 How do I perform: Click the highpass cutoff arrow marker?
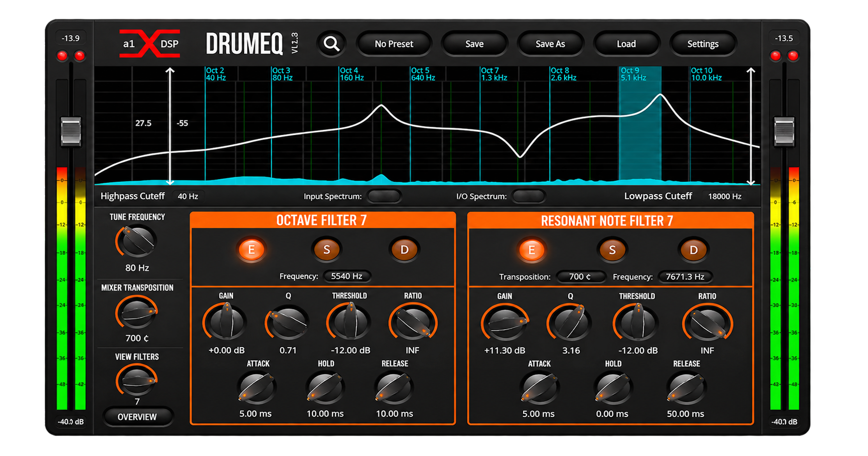(x=170, y=126)
